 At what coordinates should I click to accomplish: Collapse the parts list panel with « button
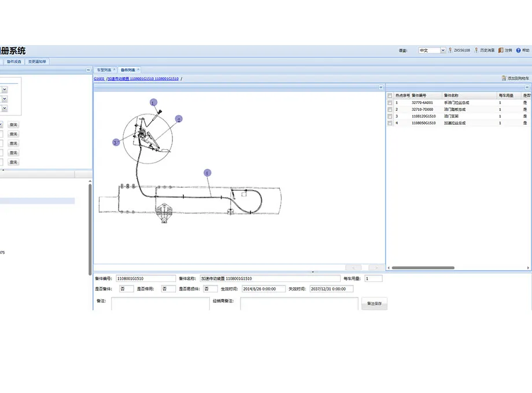click(527, 87)
